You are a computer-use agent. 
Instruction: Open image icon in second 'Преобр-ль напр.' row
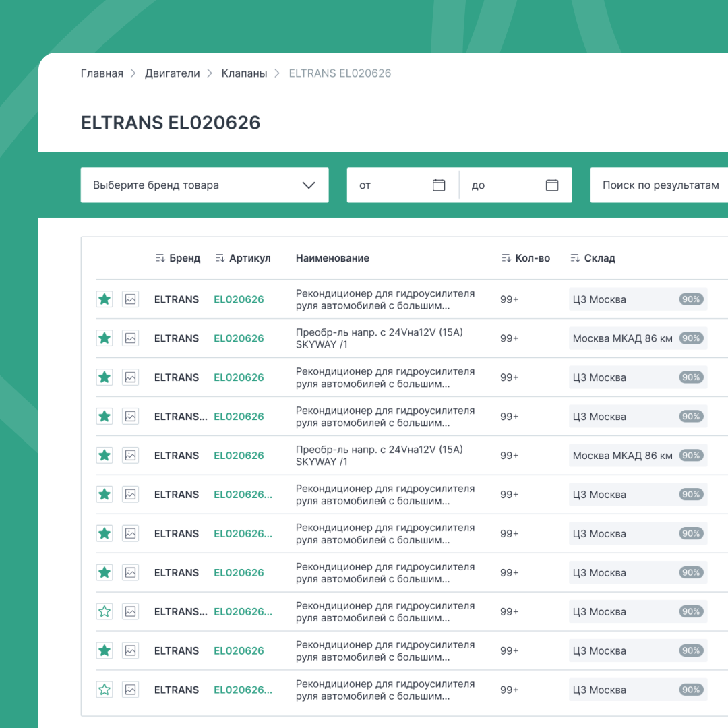click(131, 455)
